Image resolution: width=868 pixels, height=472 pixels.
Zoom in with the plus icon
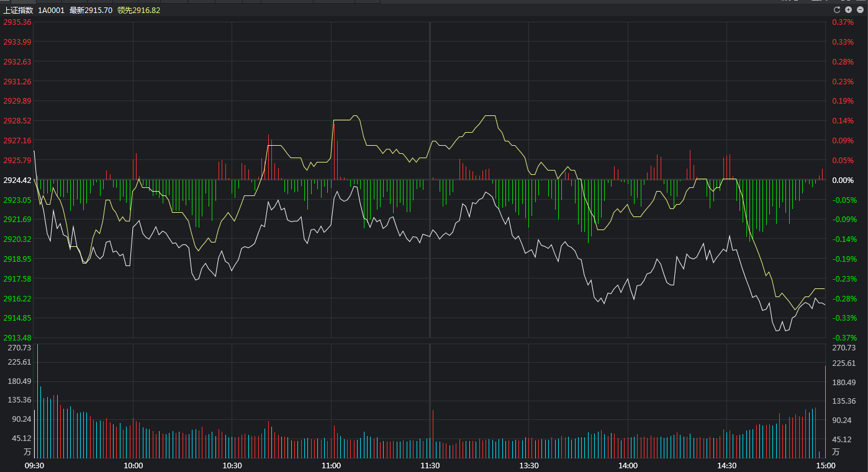tap(848, 10)
